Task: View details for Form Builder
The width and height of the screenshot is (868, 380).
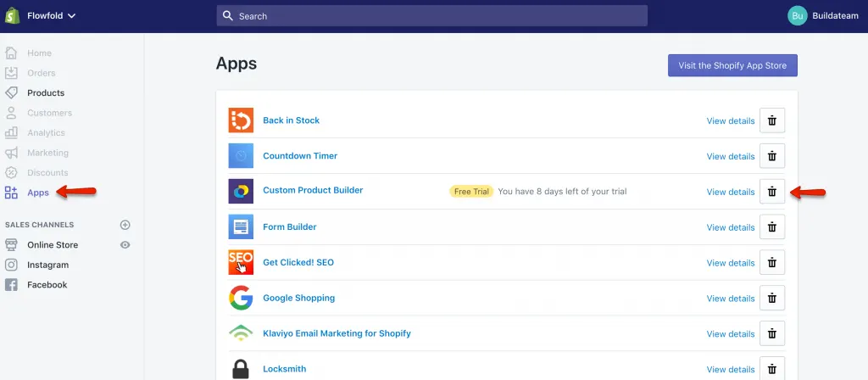Action: 731,227
